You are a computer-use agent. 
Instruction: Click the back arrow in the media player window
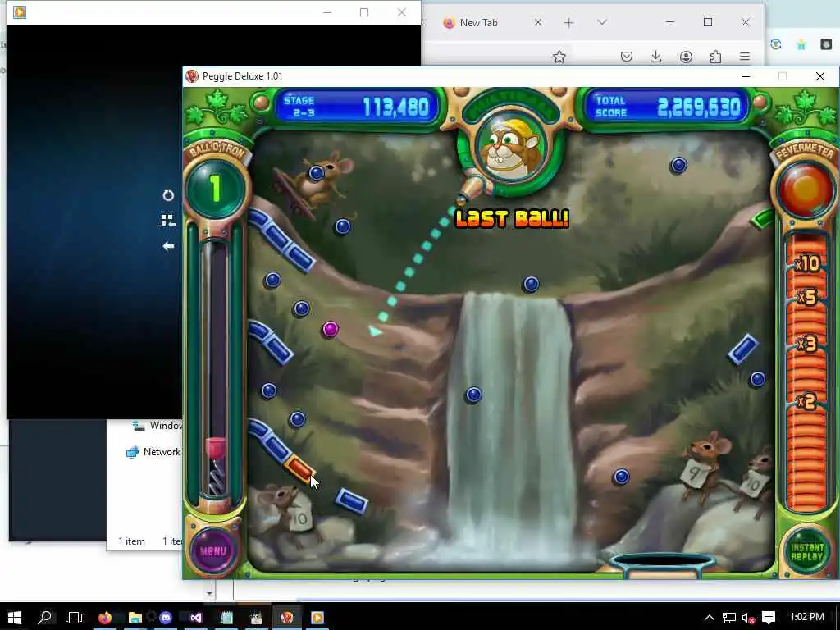click(x=168, y=246)
